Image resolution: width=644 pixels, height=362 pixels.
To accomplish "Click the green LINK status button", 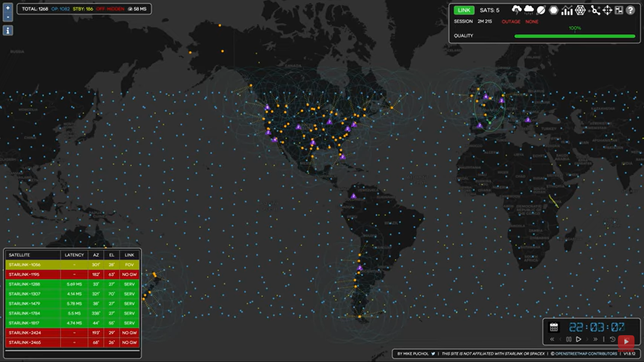I will pos(464,10).
